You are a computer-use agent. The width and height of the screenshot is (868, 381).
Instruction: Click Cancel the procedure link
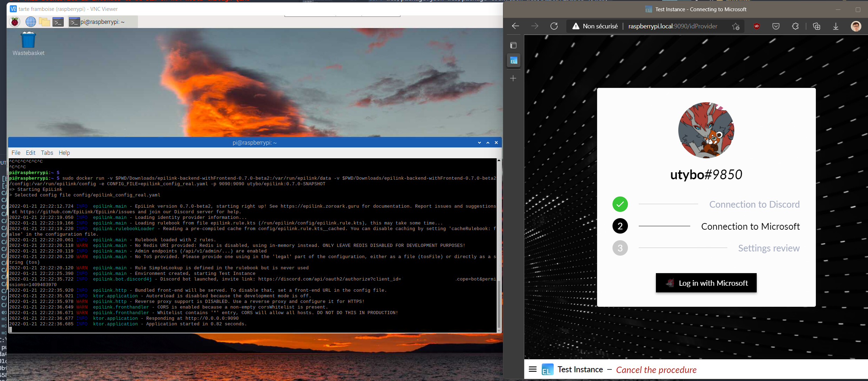click(x=656, y=370)
